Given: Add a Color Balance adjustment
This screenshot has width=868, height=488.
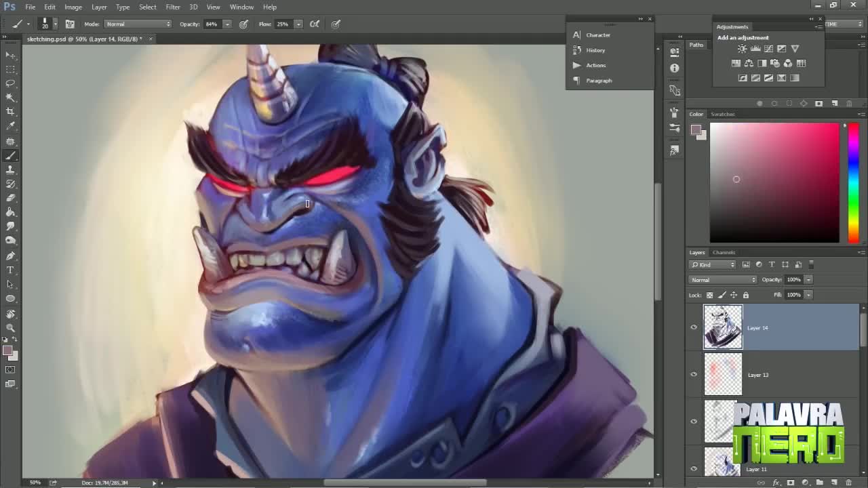Looking at the screenshot, I should tap(749, 63).
